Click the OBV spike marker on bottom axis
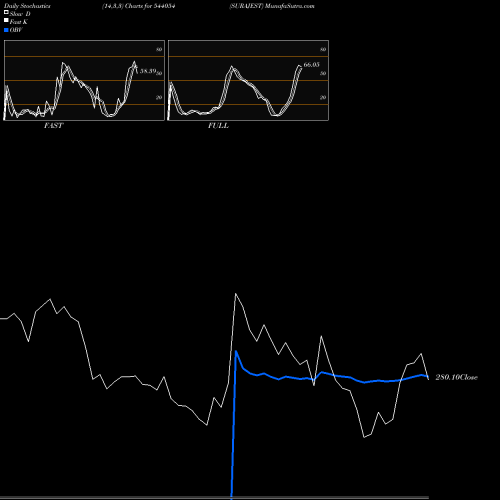The image size is (500, 500). point(231,498)
